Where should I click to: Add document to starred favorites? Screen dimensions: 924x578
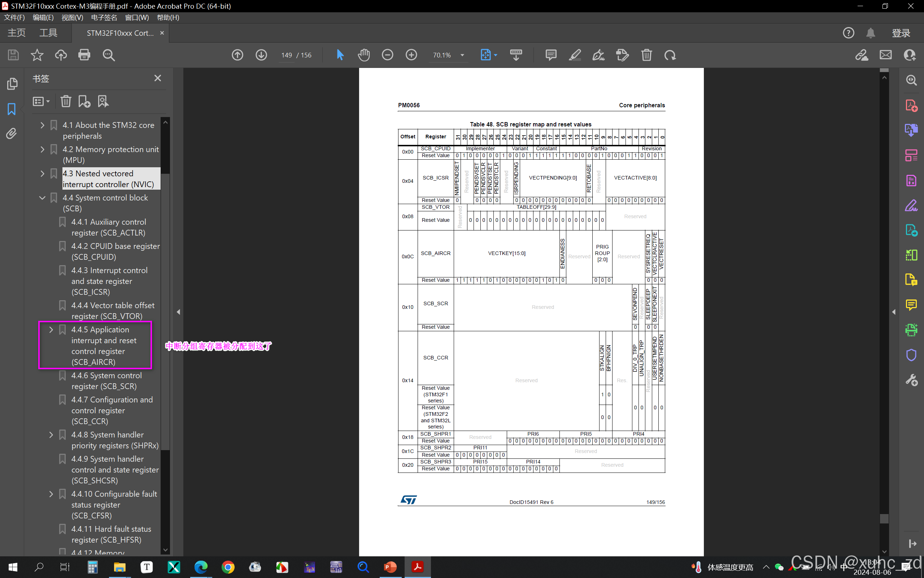(37, 55)
